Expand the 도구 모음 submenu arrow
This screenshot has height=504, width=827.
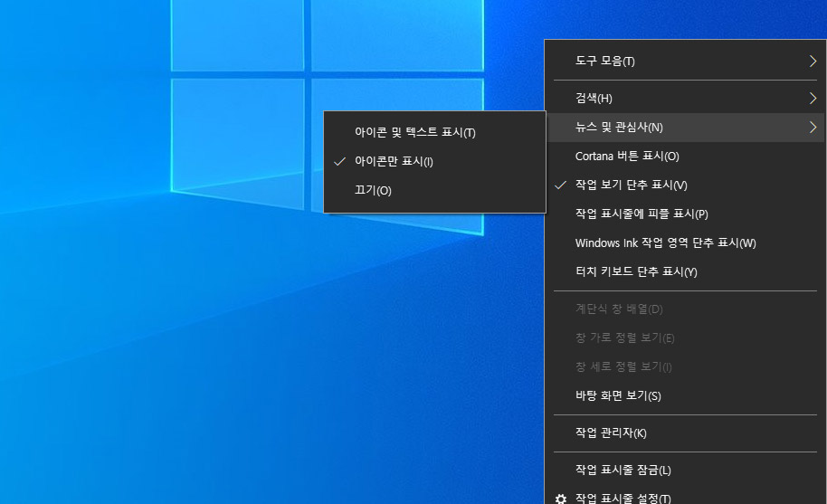(813, 62)
